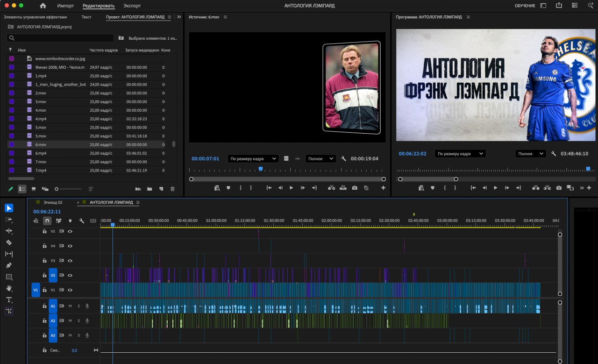The image size is (598, 364).
Task: Select the Hand tool
Action: 9,288
